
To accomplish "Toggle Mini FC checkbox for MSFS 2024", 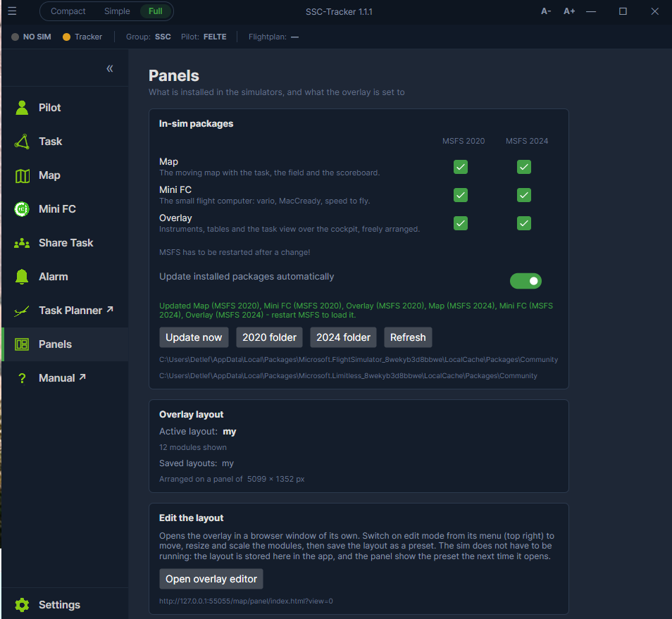I will click(x=523, y=195).
